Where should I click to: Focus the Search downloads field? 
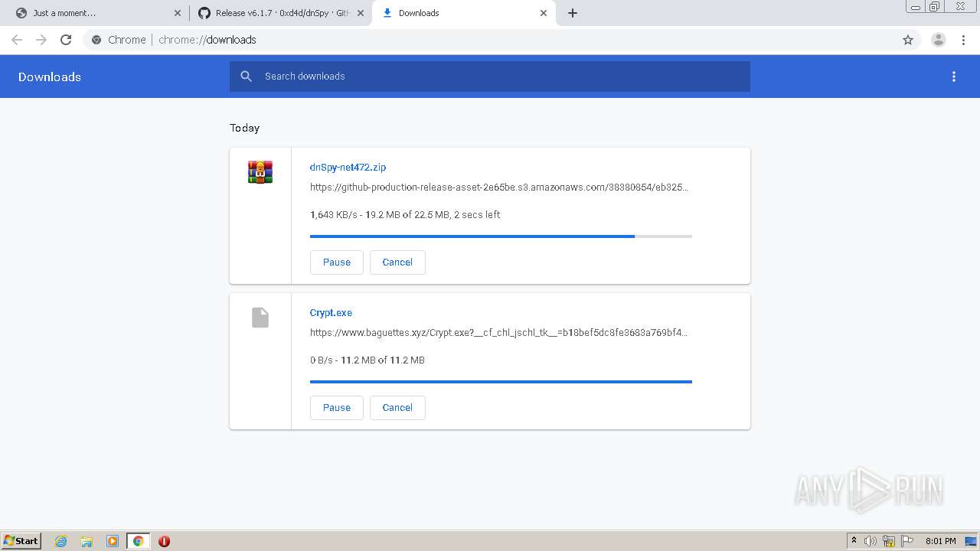point(490,77)
